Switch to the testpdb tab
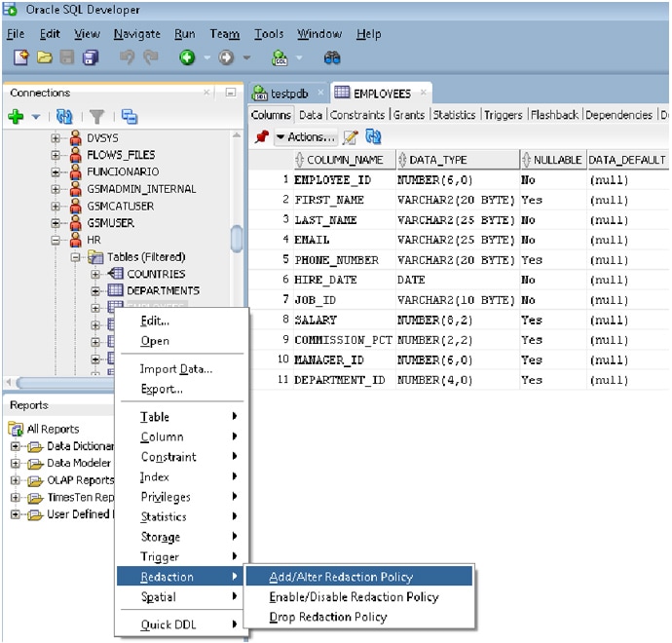The width and height of the screenshot is (672, 643). coord(287,94)
